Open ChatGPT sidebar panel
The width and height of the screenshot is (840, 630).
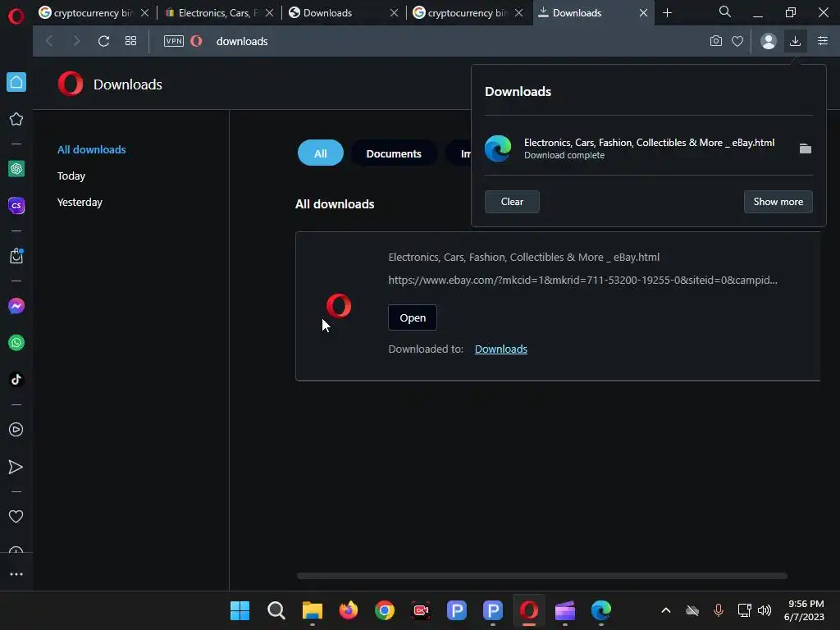(16, 169)
